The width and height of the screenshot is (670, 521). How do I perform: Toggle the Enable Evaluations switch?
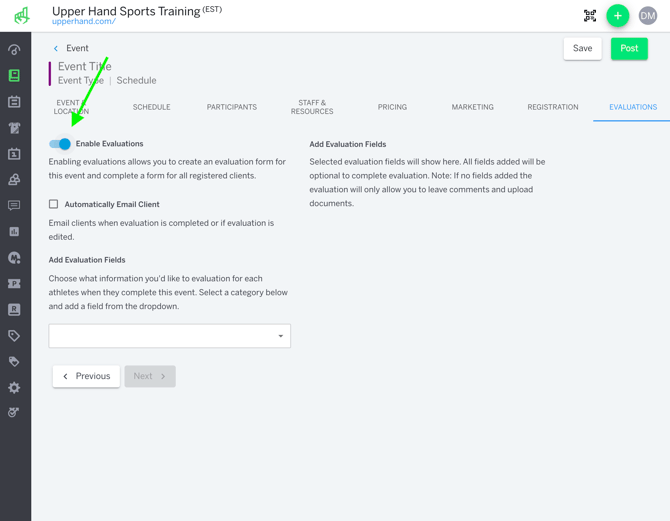point(60,144)
